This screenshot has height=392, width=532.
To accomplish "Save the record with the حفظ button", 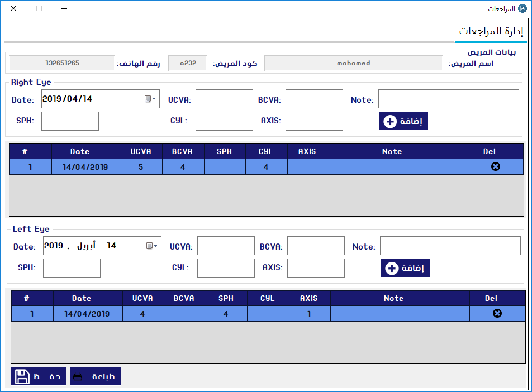I will pos(39,376).
